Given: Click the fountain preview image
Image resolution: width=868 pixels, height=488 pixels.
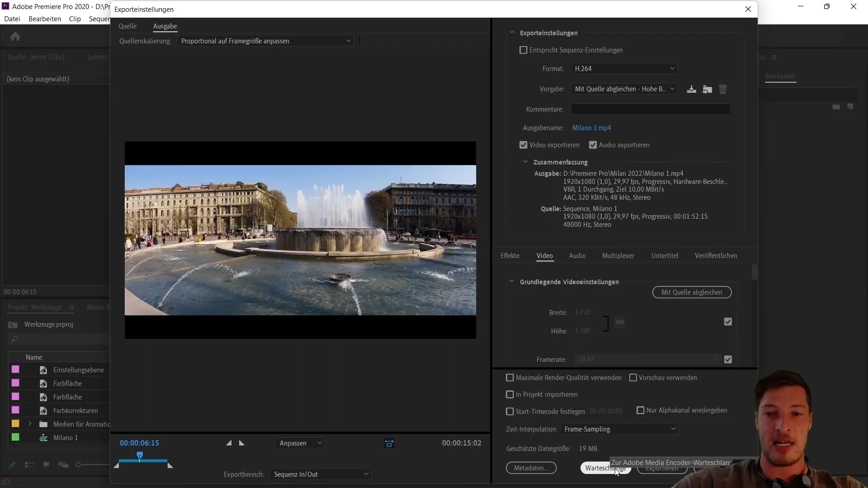Looking at the screenshot, I should 300,240.
